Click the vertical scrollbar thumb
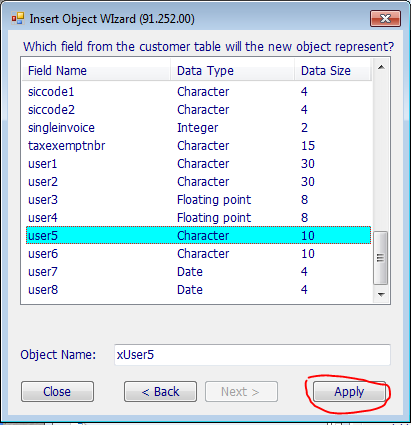Image resolution: width=411 pixels, height=425 pixels. coord(381,258)
